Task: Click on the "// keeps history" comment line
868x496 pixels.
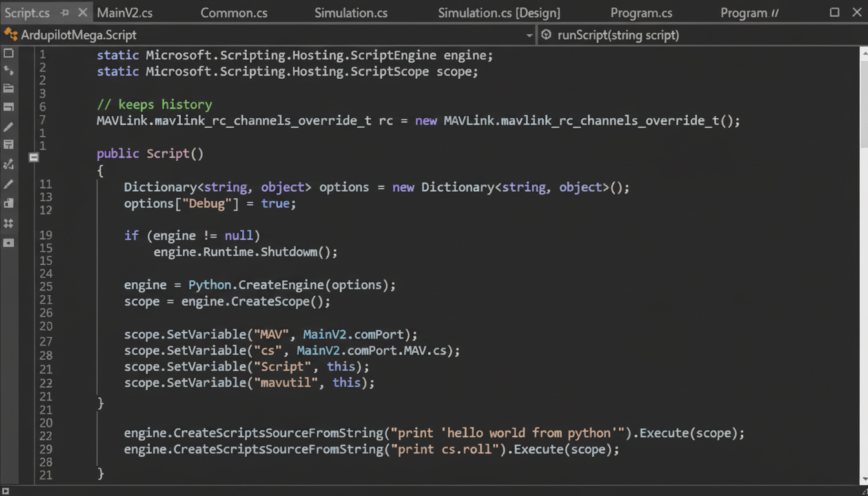Action: click(x=154, y=105)
